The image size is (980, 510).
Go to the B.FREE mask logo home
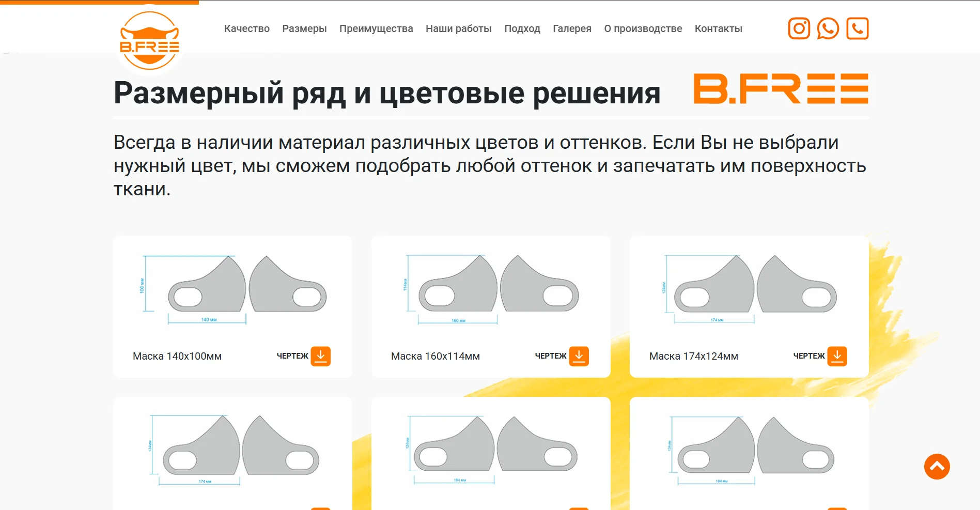tap(149, 41)
